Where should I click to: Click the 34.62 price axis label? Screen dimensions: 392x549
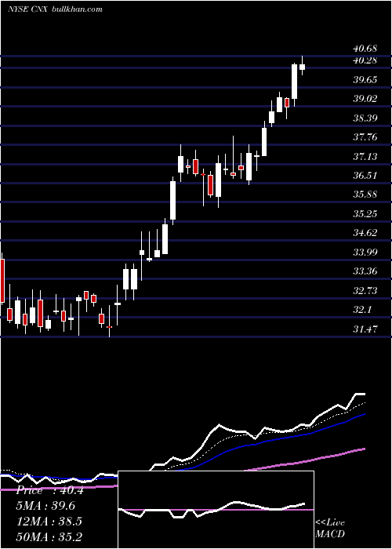pyautogui.click(x=365, y=233)
